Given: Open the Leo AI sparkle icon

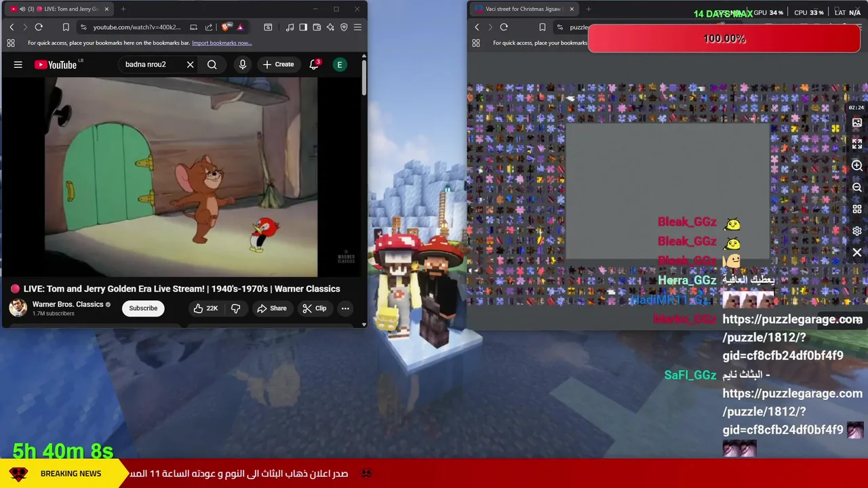Looking at the screenshot, I should 330,27.
